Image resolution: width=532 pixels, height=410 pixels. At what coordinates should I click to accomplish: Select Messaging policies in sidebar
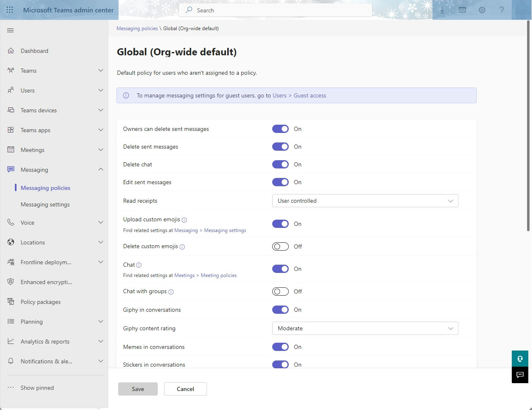(x=45, y=188)
